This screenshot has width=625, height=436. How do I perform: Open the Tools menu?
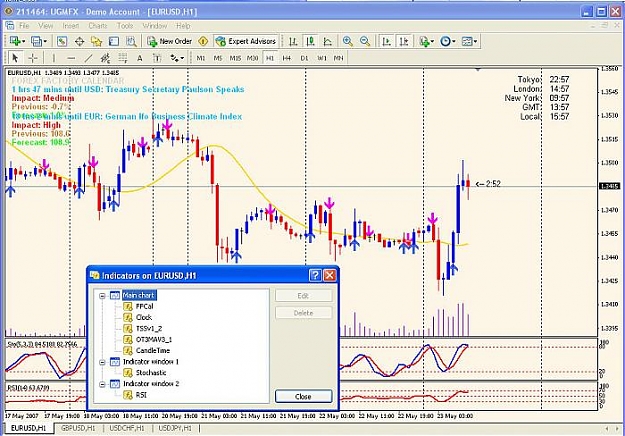[125, 26]
